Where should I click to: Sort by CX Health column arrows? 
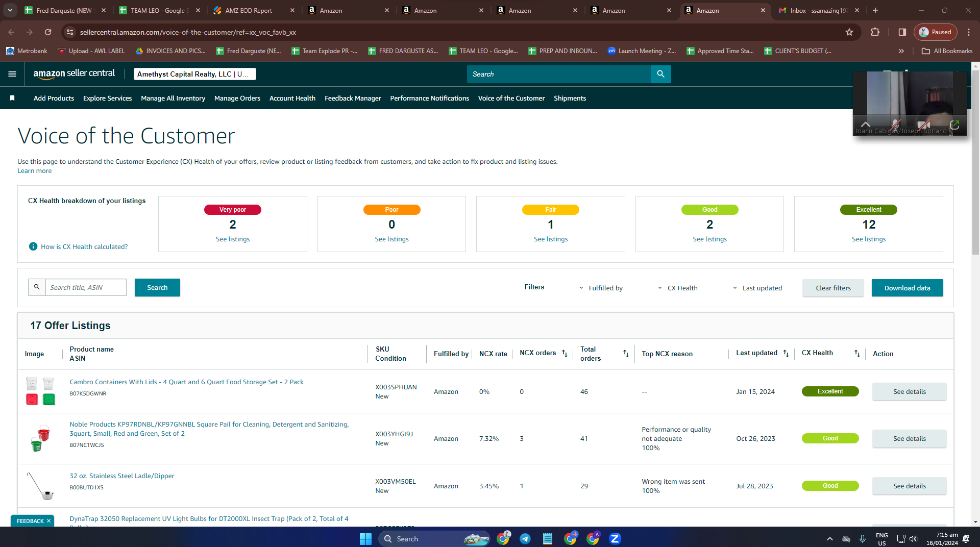(x=857, y=353)
